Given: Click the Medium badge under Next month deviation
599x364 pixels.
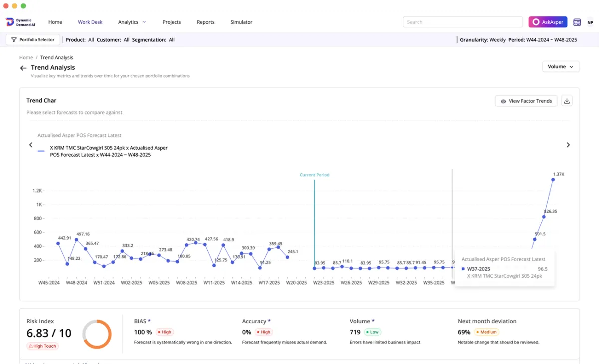Looking at the screenshot, I should (x=487, y=332).
